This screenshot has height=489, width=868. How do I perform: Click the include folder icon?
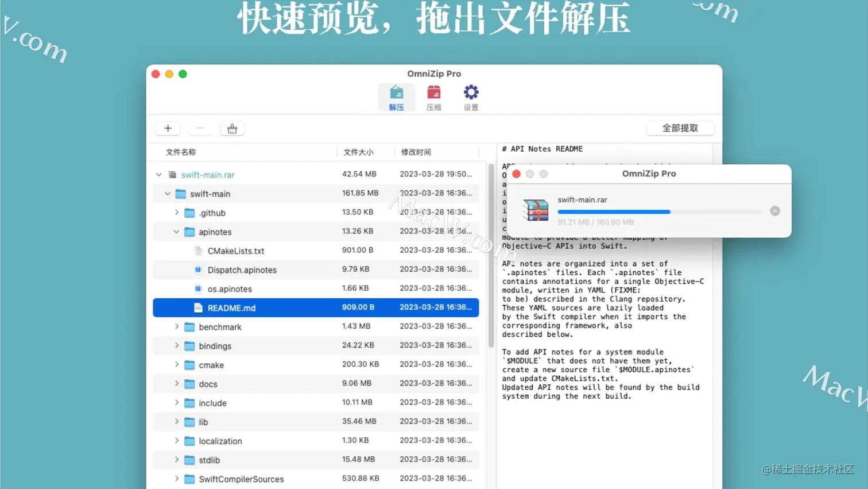(189, 402)
